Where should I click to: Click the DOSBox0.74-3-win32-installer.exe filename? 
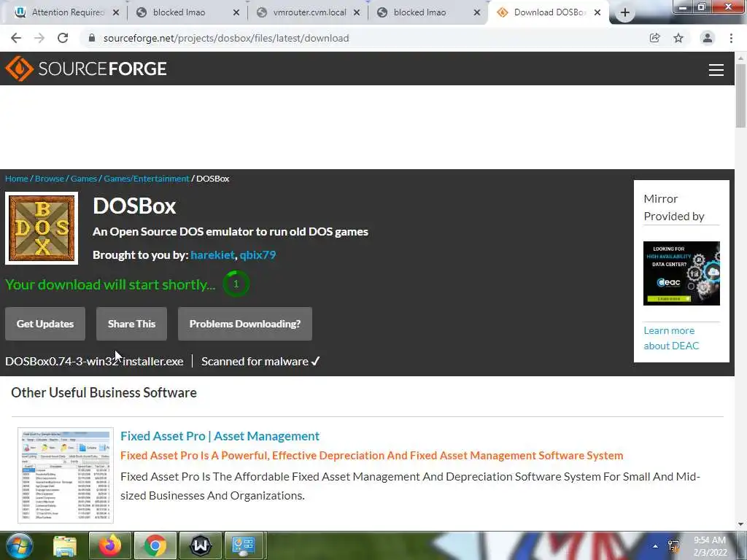click(x=94, y=362)
